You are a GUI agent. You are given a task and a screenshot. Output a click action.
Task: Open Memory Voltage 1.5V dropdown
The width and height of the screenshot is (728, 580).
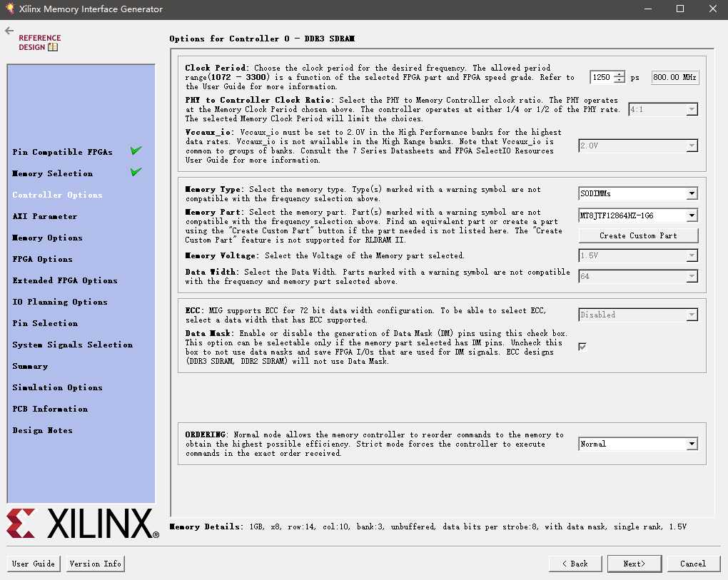pyautogui.click(x=638, y=255)
